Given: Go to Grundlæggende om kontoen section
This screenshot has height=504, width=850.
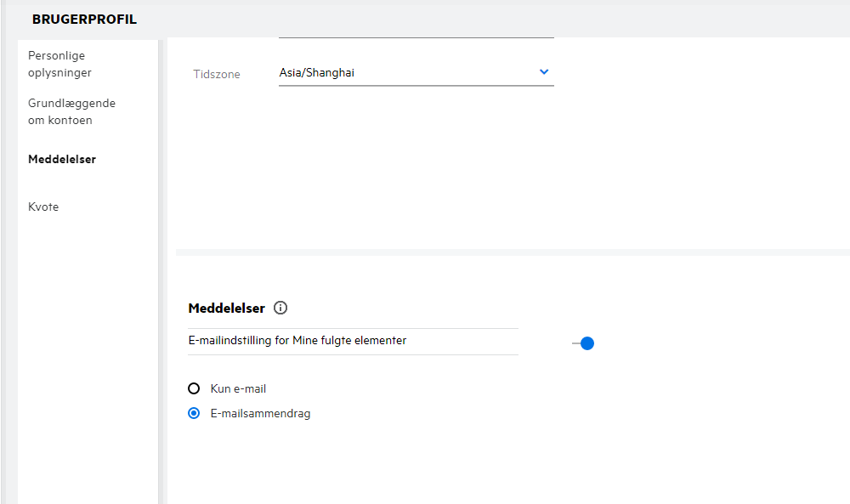Looking at the screenshot, I should [x=71, y=111].
